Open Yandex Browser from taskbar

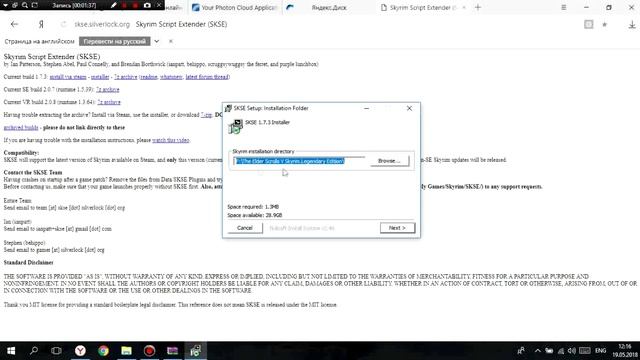coord(80,351)
